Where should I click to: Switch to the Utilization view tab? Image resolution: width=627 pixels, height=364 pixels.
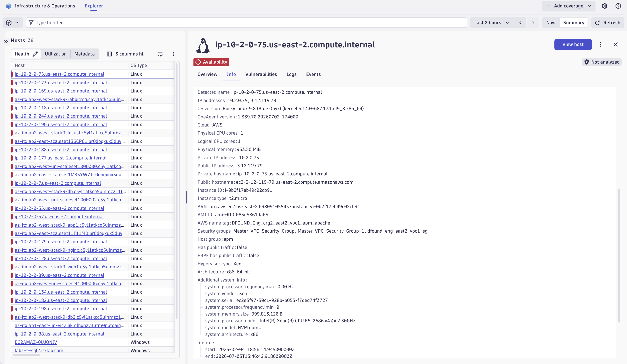coord(56,54)
